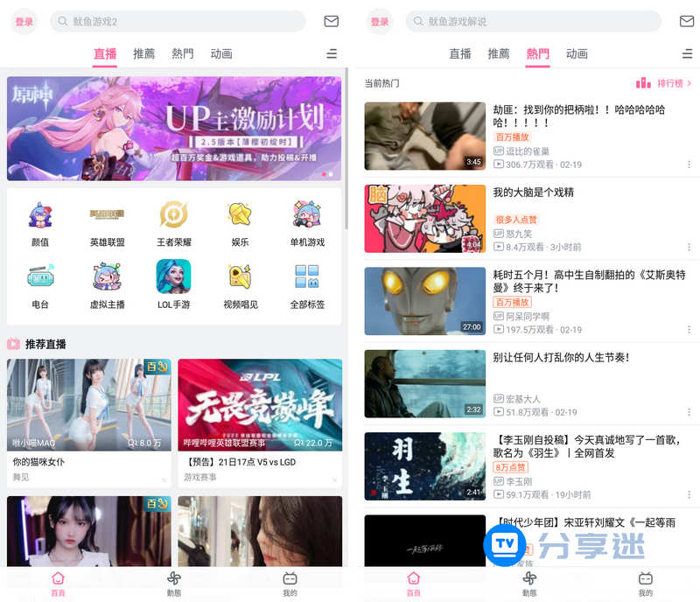Switch to the 推薦 tab

pyautogui.click(x=143, y=53)
